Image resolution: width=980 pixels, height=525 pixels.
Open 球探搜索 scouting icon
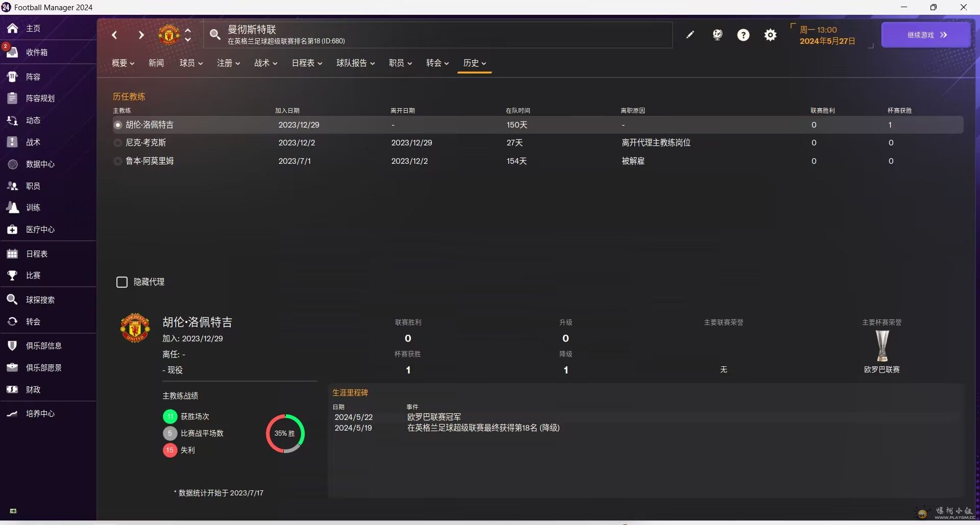coord(12,299)
